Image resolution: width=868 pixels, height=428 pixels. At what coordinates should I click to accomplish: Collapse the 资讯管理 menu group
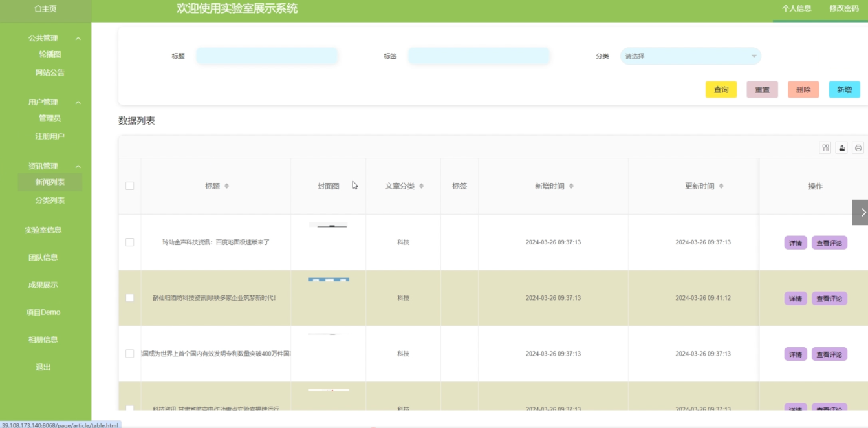click(78, 167)
